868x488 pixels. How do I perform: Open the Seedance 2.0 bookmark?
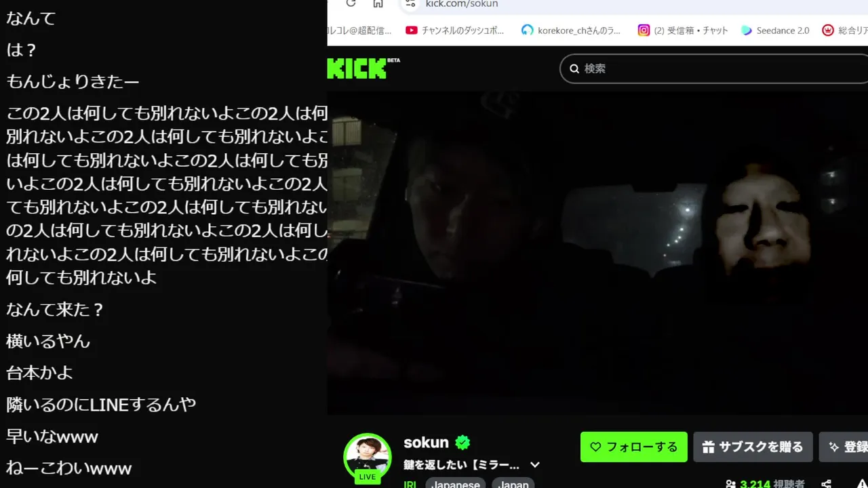[x=775, y=30]
